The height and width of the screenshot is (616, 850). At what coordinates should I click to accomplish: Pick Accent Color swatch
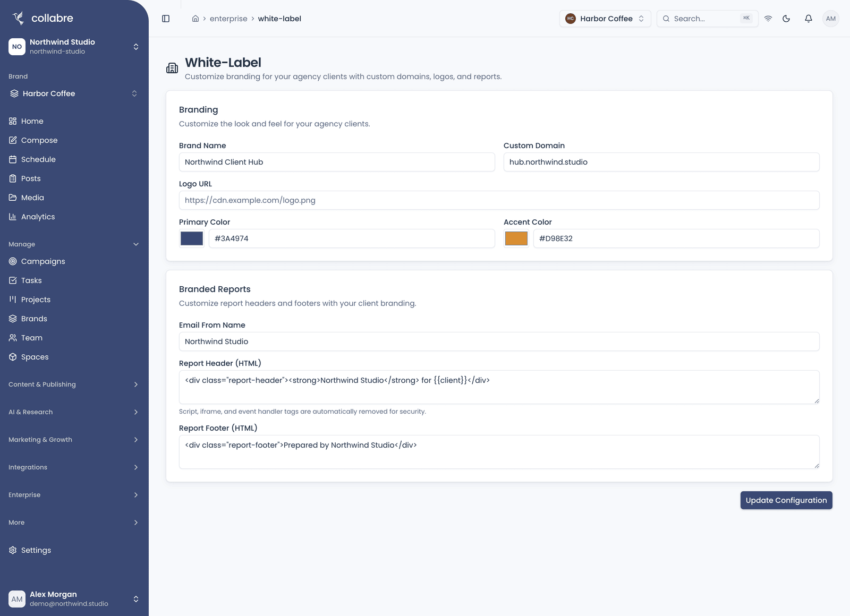(x=516, y=238)
